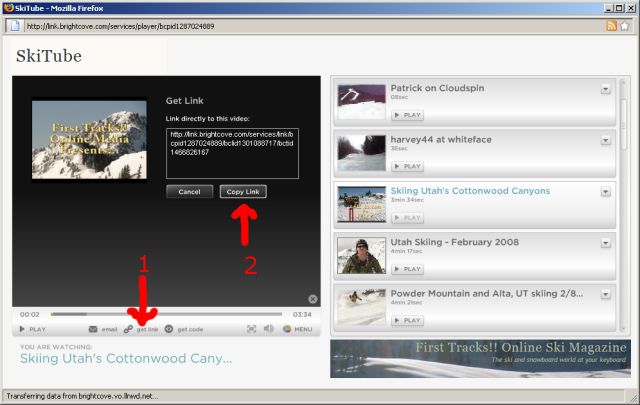
Task: Click "4min 17sec" duration under Utah Skiing
Action: pyautogui.click(x=406, y=251)
